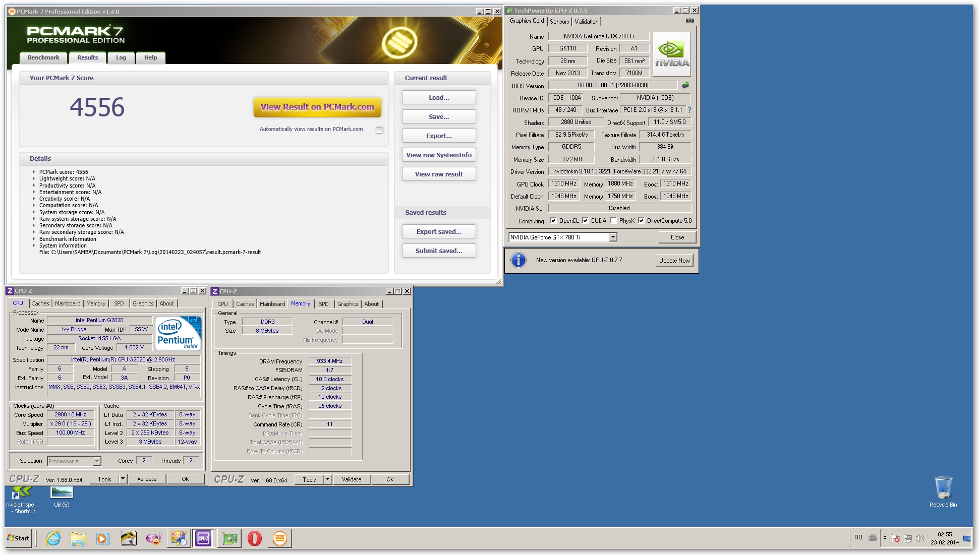Click Validate in the left CPU-Z window
Image resolution: width=980 pixels, height=556 pixels.
point(147,479)
